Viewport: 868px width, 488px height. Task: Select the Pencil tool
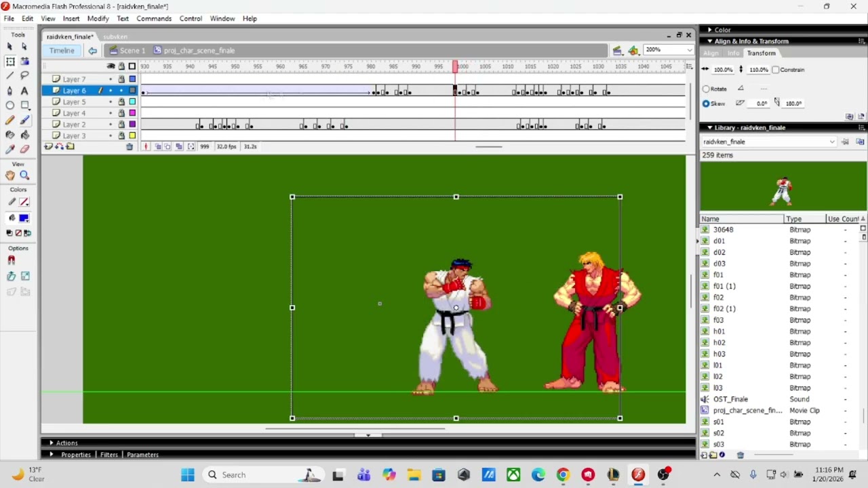coord(9,120)
